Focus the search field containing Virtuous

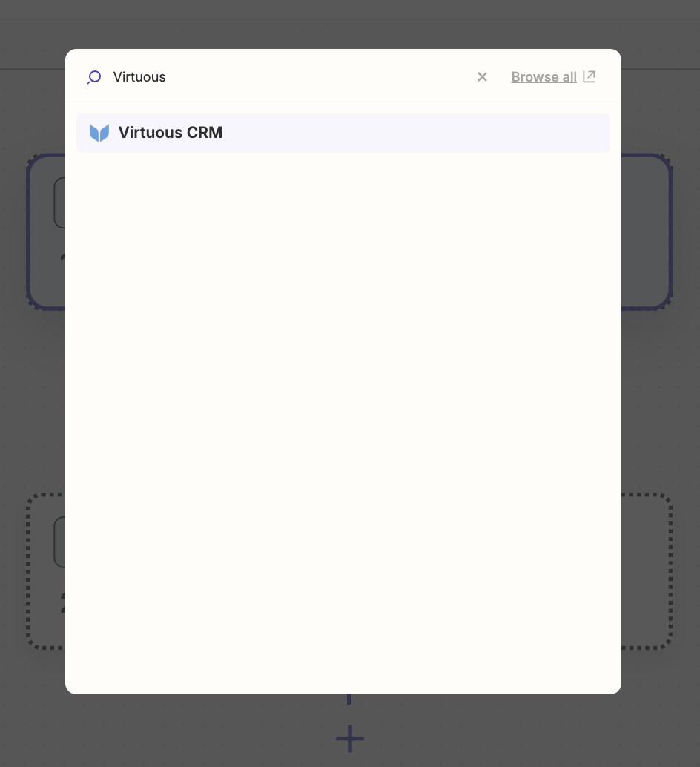point(288,77)
